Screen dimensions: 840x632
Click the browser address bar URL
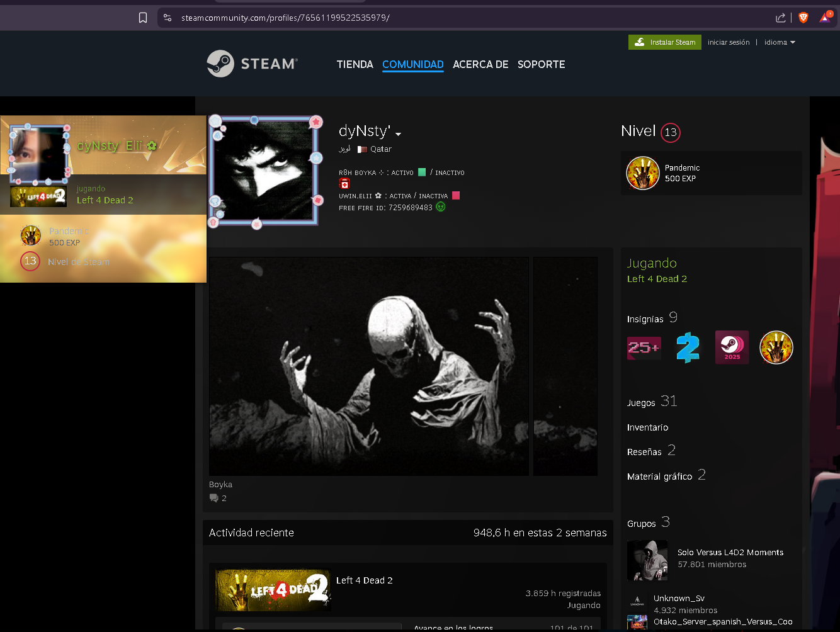click(285, 18)
